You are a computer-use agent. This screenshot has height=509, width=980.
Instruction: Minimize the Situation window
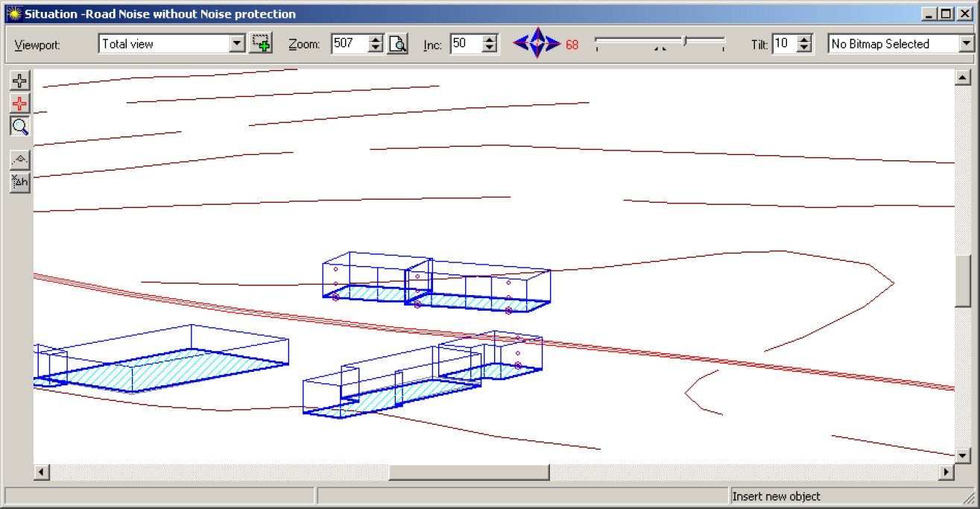pyautogui.click(x=930, y=14)
